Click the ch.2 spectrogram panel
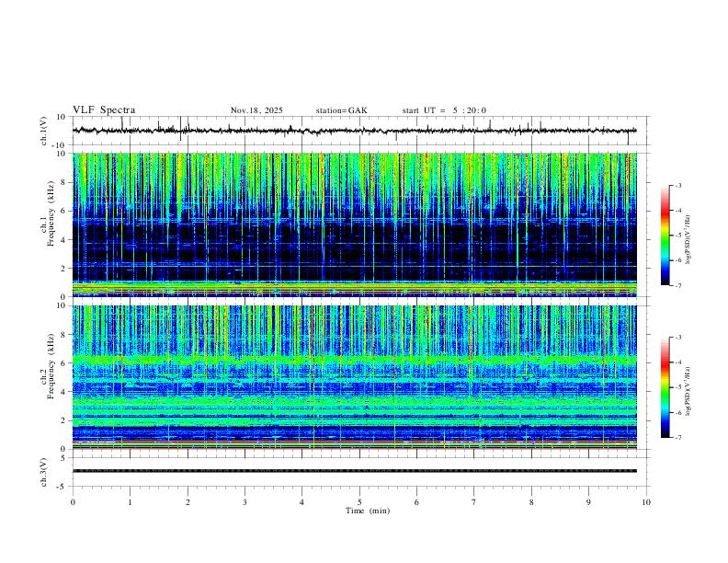Viewport: 728px width, 563px height. point(355,377)
